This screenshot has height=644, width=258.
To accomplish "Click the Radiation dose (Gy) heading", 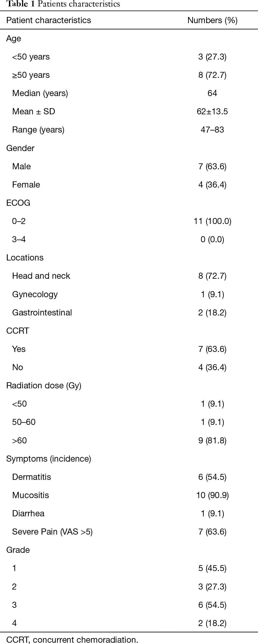I will point(44,386).
